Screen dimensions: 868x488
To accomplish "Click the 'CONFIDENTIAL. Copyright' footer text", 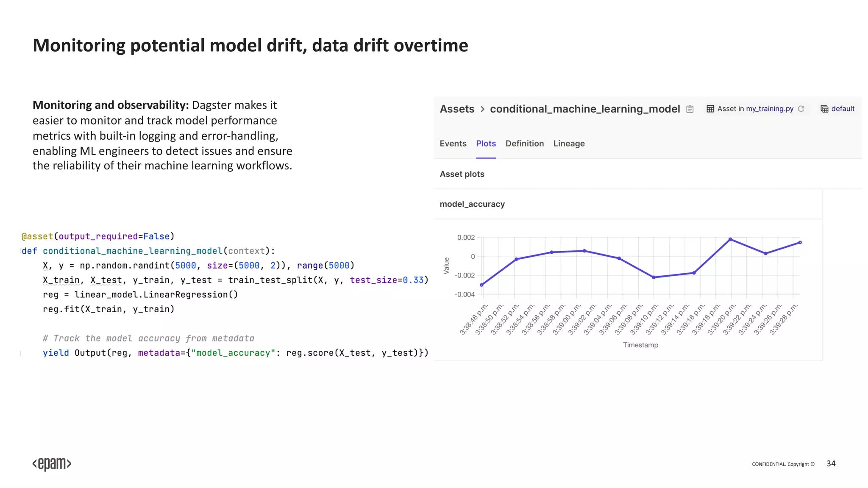I will (x=783, y=464).
